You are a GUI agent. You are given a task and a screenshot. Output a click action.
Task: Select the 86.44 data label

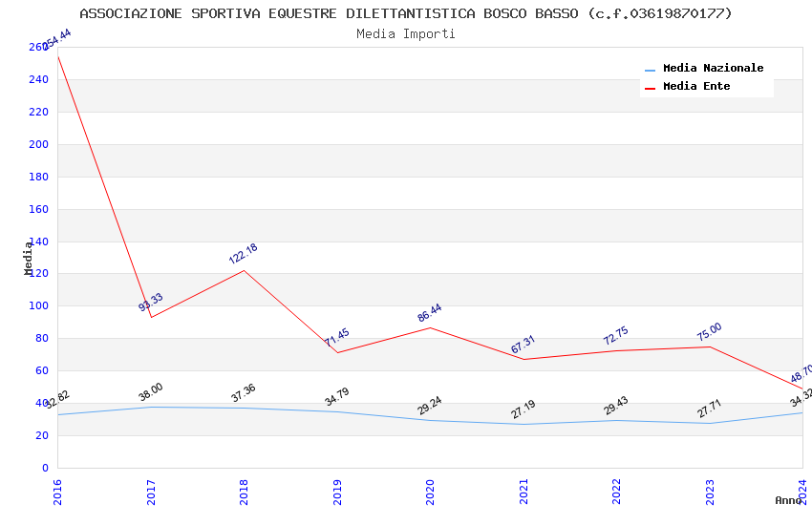(430, 312)
